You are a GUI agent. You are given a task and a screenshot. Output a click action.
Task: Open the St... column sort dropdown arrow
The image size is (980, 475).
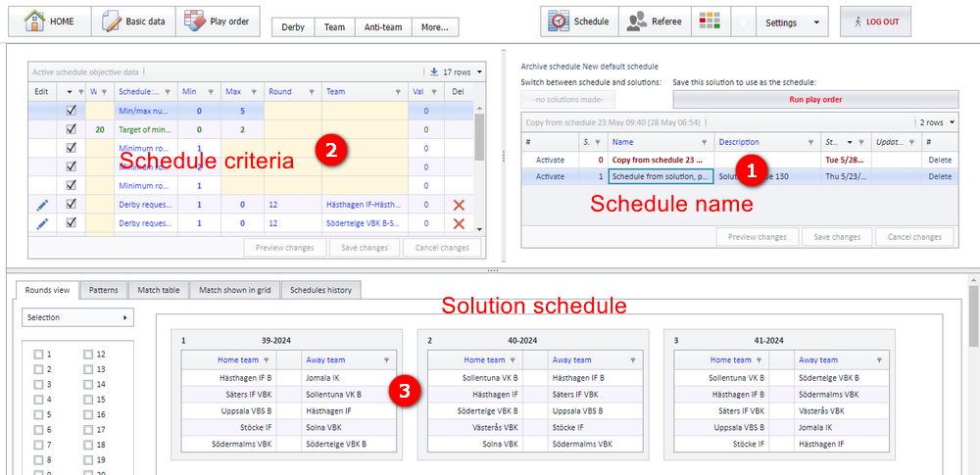point(850,143)
